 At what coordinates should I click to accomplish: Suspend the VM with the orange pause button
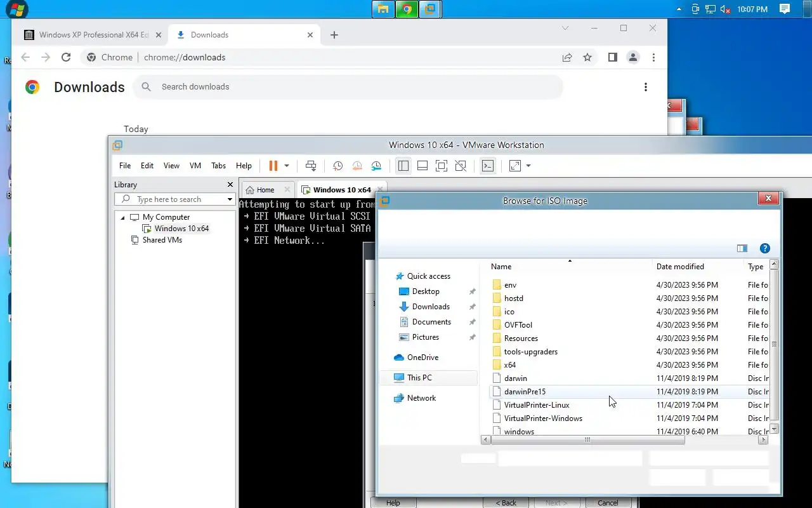pyautogui.click(x=273, y=166)
